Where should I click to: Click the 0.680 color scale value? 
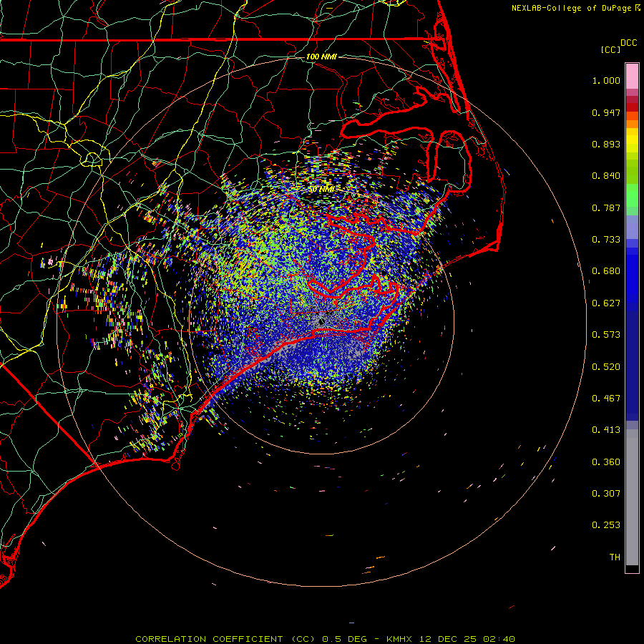click(606, 271)
